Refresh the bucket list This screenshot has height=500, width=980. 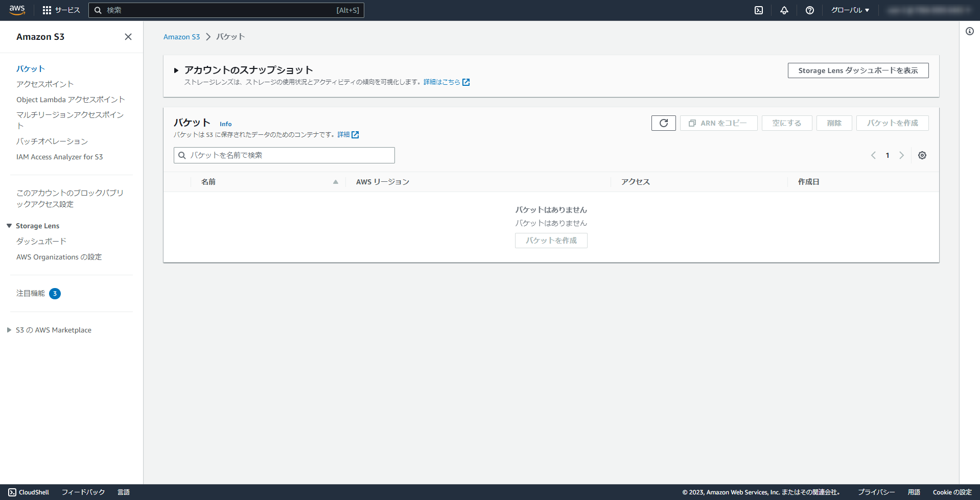click(663, 123)
